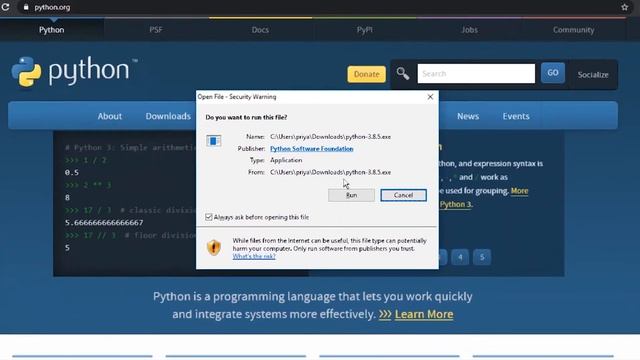
Task: Open Python Software Foundation publisher link
Action: click(x=311, y=149)
